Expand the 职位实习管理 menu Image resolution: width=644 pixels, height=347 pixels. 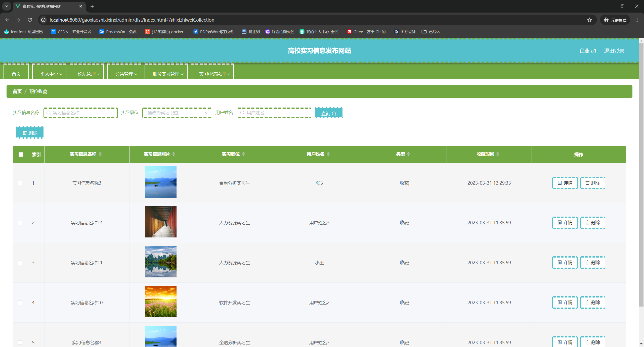(168, 74)
